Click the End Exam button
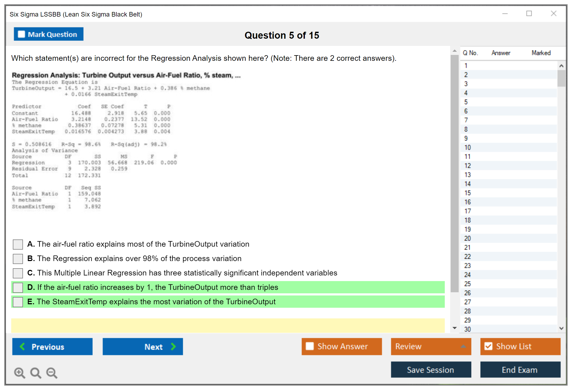574x392 pixels. tap(520, 370)
